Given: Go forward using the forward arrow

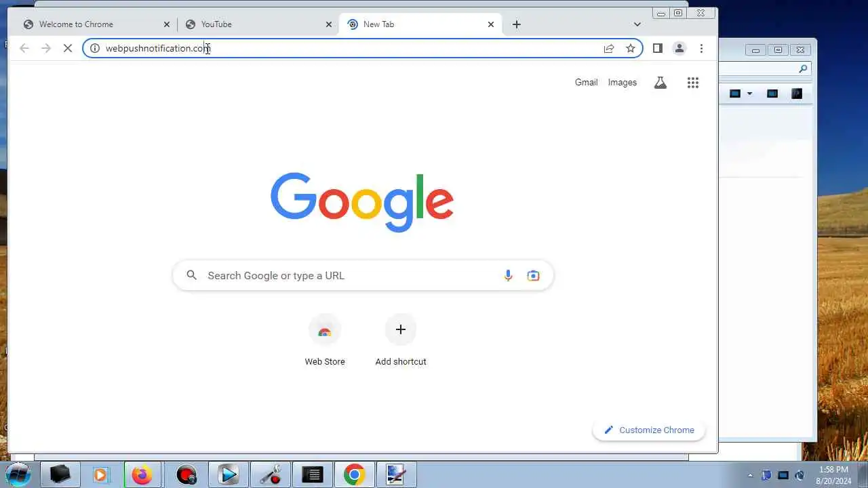Looking at the screenshot, I should (x=46, y=48).
